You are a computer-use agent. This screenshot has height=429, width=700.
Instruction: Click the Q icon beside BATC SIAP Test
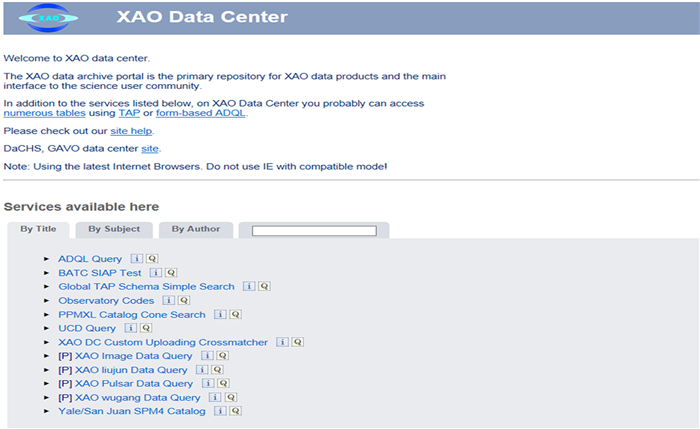pyautogui.click(x=170, y=272)
